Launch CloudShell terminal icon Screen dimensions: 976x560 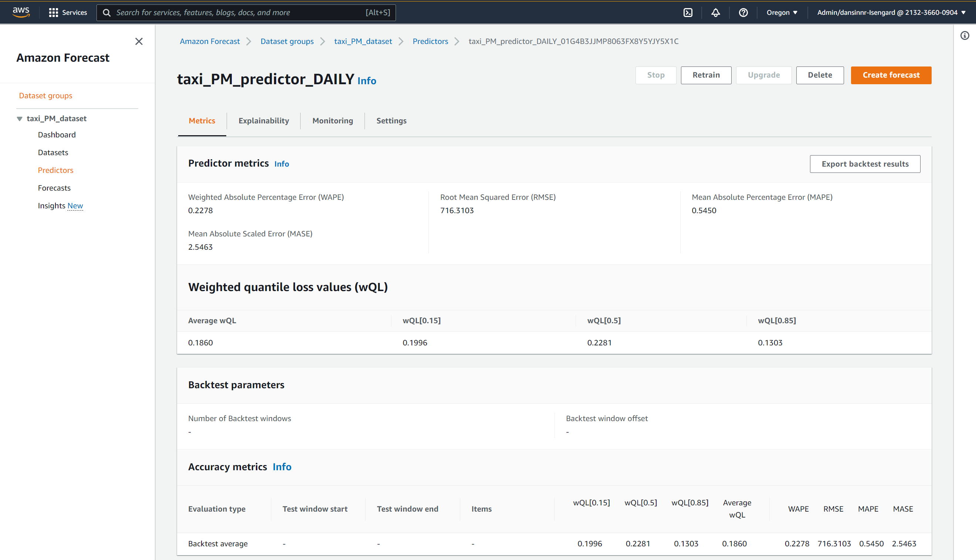pos(688,13)
